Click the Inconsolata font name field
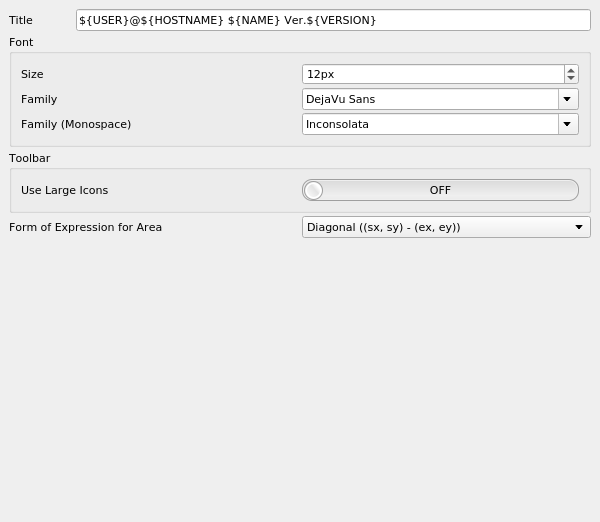Screen dimensions: 600x522 [x=430, y=124]
